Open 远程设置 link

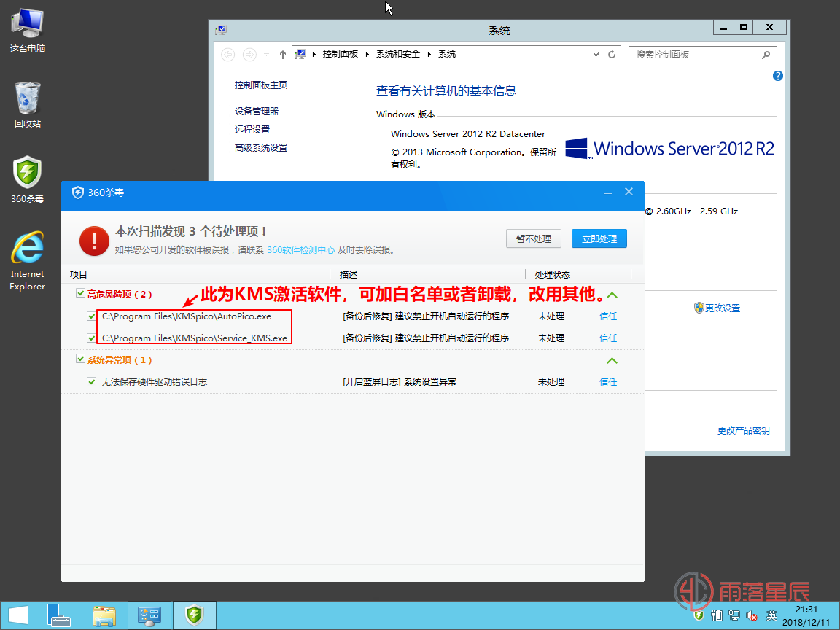252,129
